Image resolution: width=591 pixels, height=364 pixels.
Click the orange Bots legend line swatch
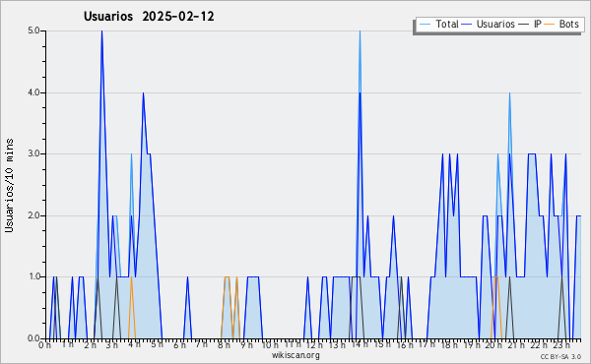550,25
